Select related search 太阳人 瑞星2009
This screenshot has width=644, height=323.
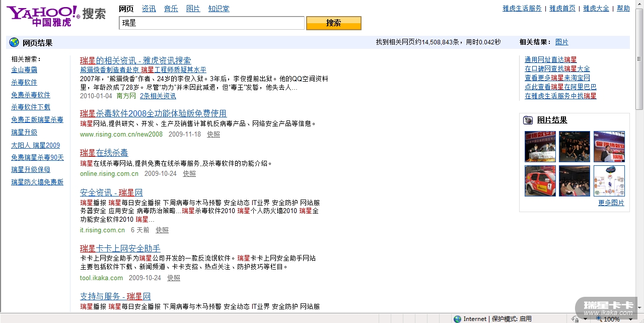pyautogui.click(x=35, y=146)
